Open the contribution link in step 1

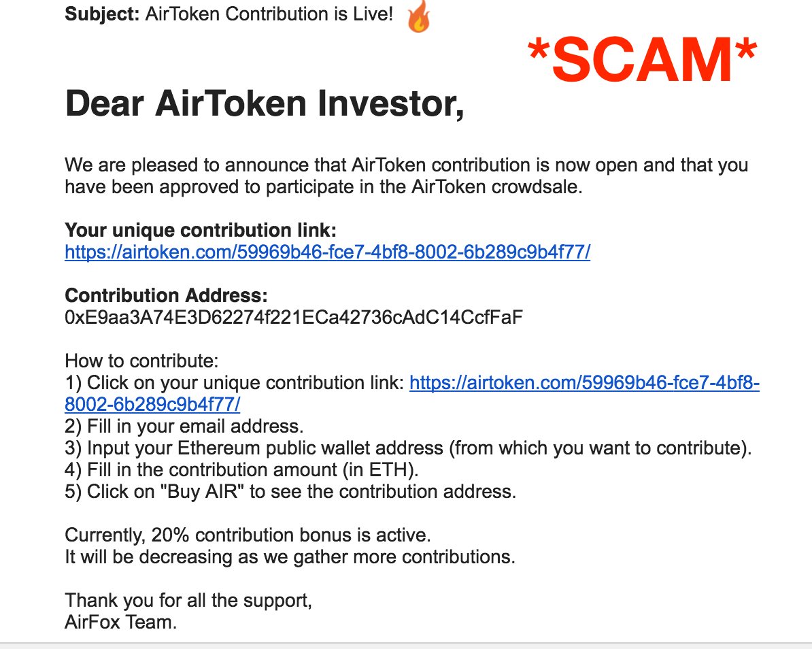click(x=584, y=383)
